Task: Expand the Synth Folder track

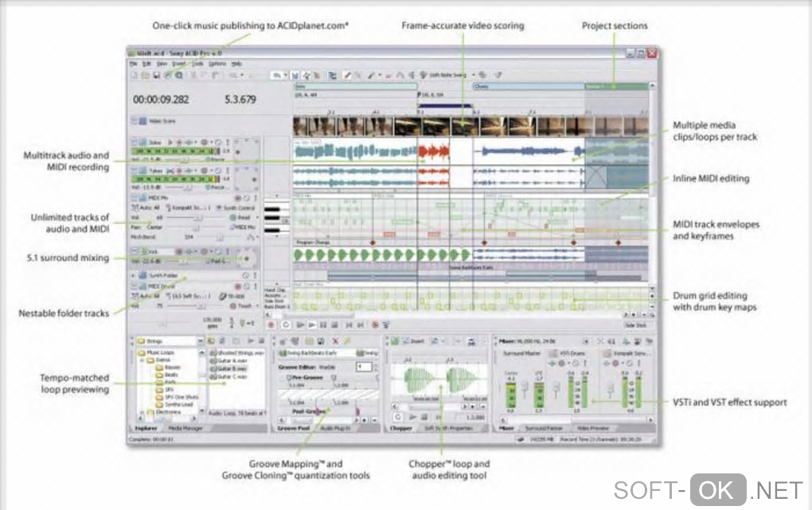Action: pos(134,275)
